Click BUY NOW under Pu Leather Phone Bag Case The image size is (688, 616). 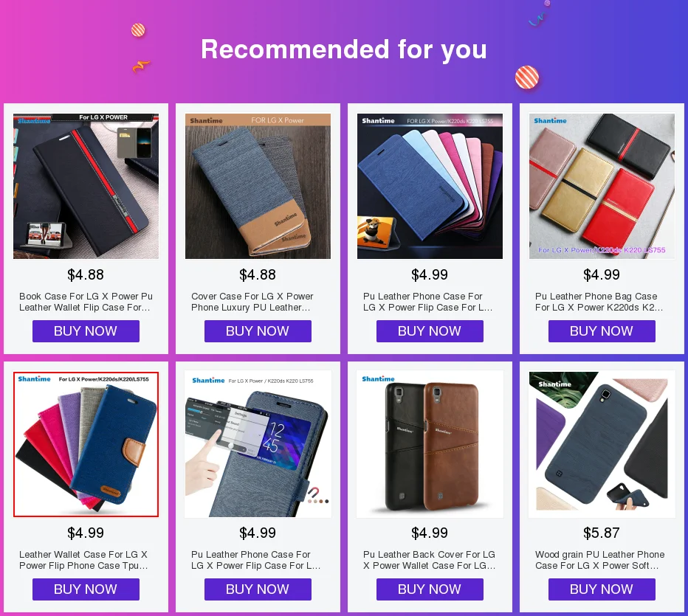coord(602,331)
